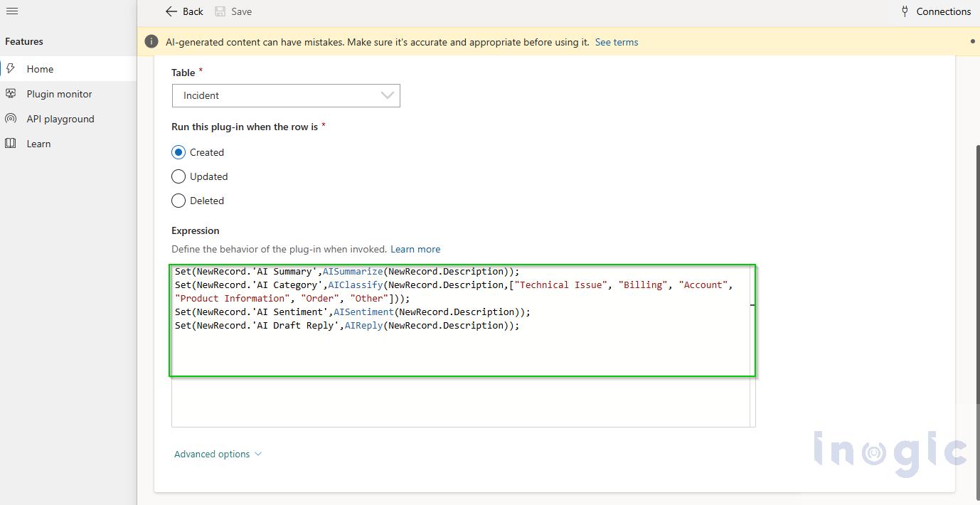Open the See terms link
This screenshot has width=980, height=505.
pyautogui.click(x=617, y=42)
